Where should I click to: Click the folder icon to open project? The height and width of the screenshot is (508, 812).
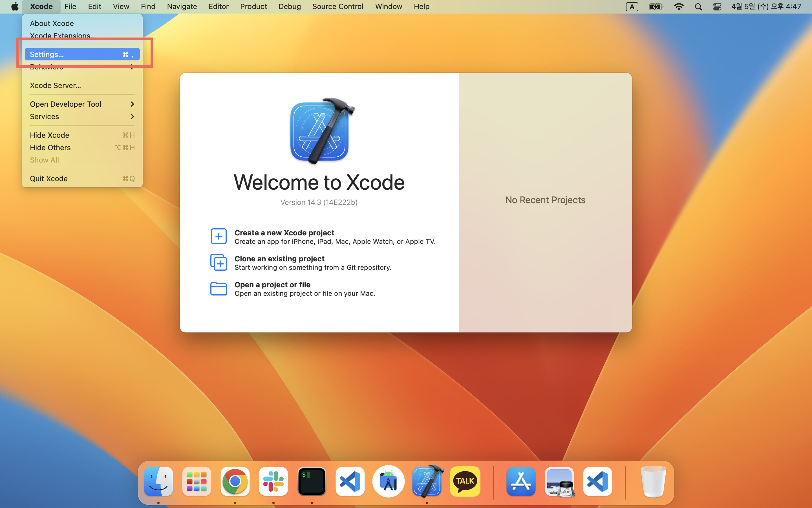click(219, 289)
